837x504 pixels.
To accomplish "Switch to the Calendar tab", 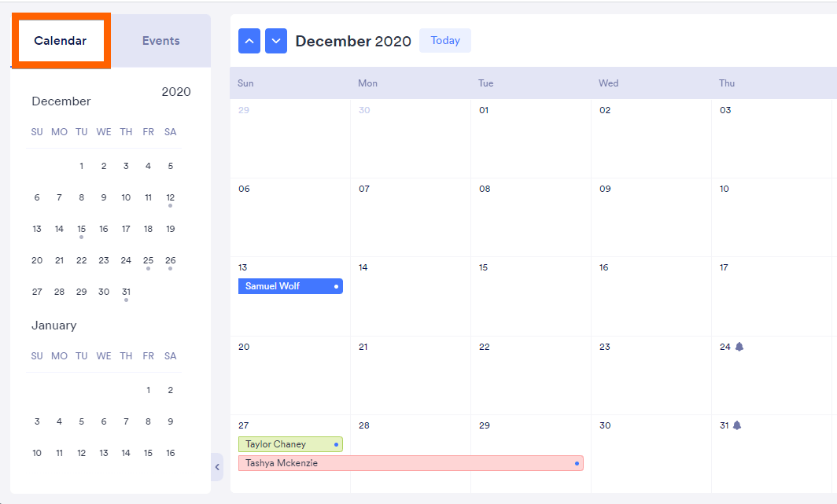I will tap(61, 41).
